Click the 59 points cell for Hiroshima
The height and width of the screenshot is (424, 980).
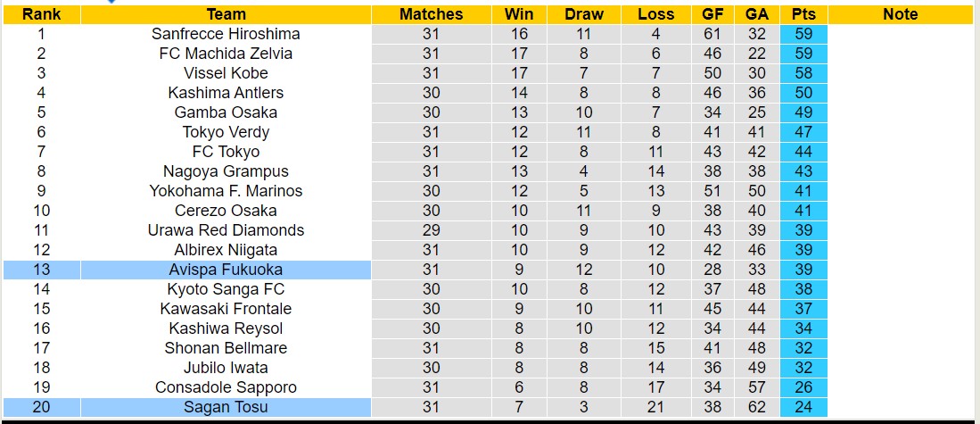point(803,34)
